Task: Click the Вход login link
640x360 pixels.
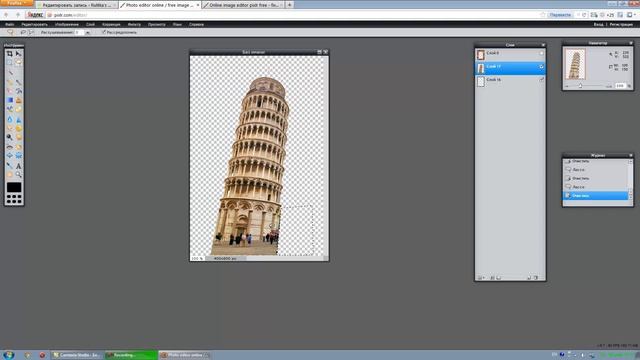Action: [598, 24]
